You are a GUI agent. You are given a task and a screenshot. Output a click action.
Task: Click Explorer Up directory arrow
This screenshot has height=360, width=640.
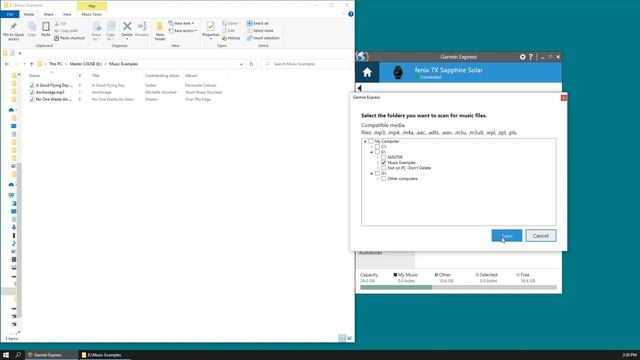pos(31,64)
